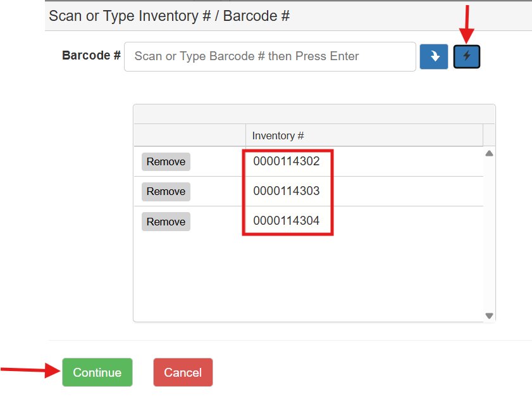Viewport: 532px width, 397px height.
Task: Focus the Barcode # input field
Action: (270, 56)
